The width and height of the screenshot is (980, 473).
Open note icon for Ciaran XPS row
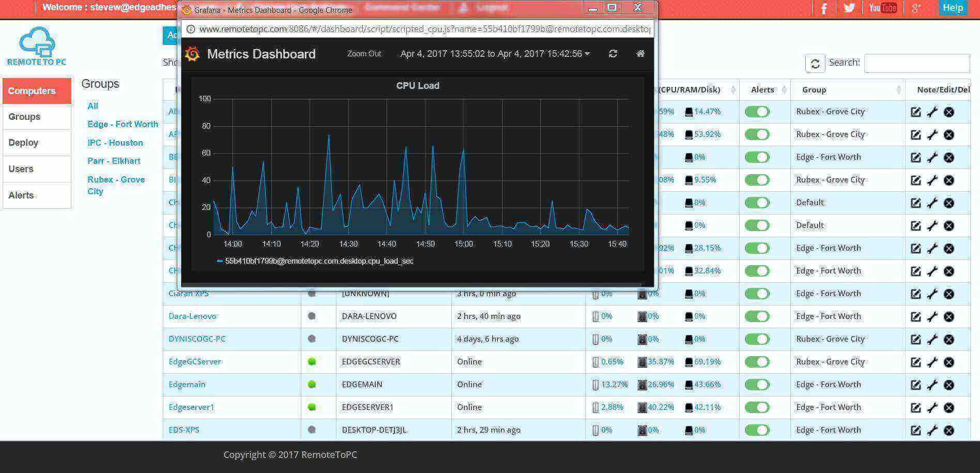click(x=915, y=294)
